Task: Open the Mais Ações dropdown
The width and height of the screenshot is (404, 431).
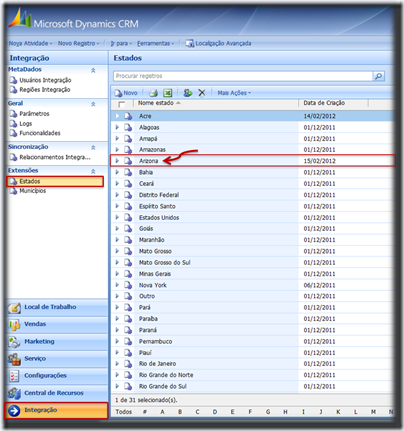Action: (234, 93)
